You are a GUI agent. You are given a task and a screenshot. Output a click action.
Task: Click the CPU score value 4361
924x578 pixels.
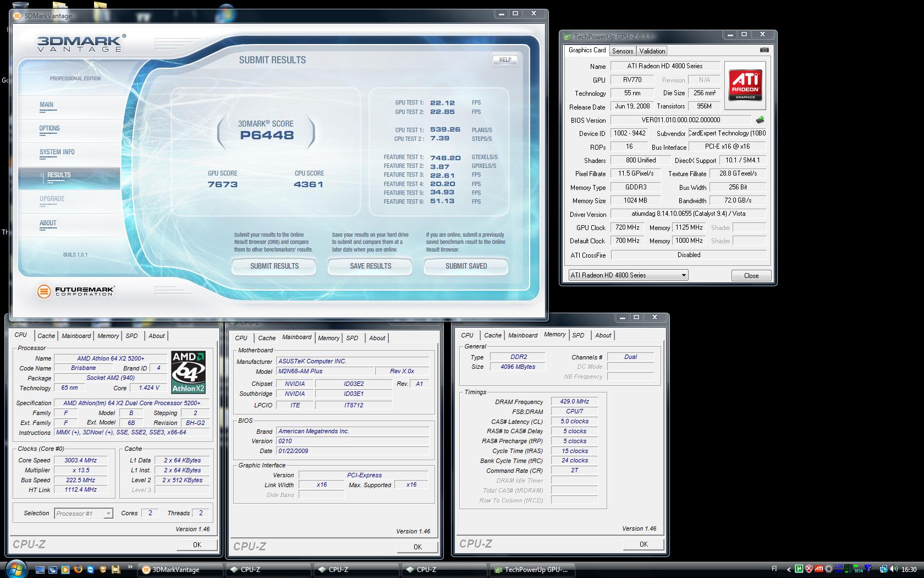309,184
